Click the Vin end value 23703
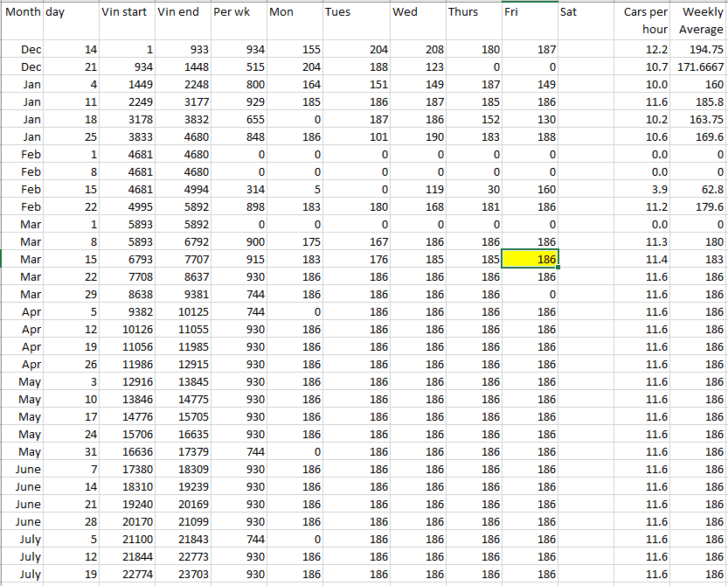 pyautogui.click(x=183, y=574)
